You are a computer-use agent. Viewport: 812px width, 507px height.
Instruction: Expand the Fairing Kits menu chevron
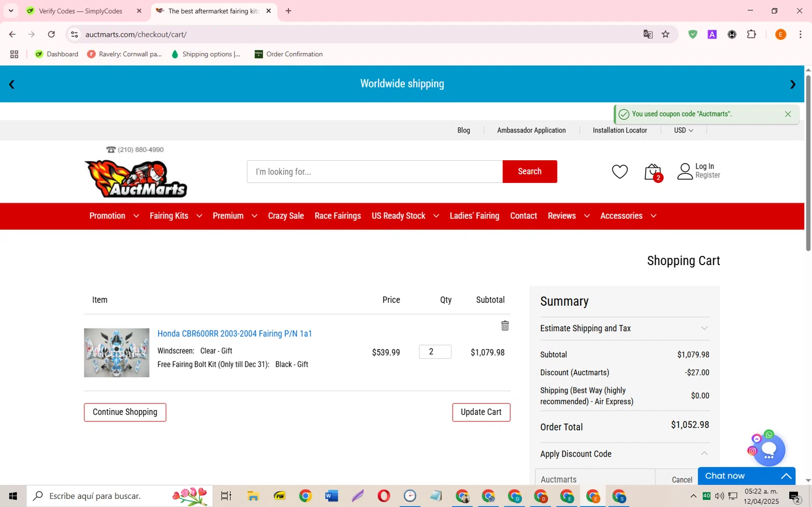coord(199,216)
